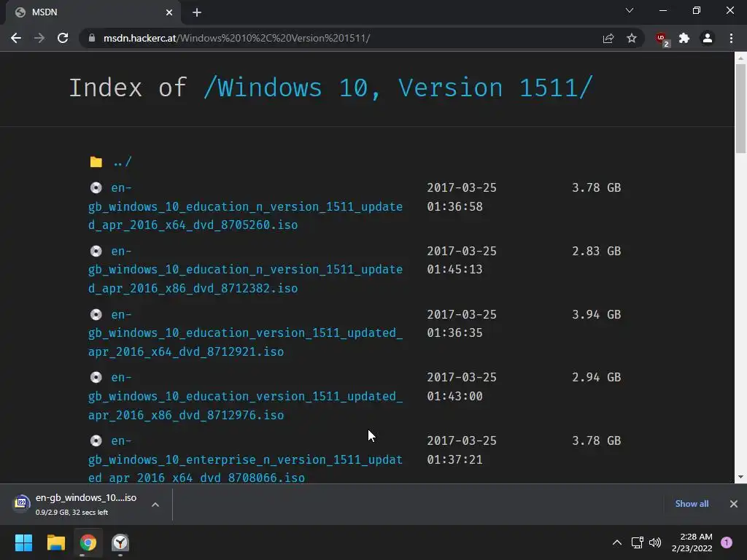Click the 3.94 GB size text
Image resolution: width=747 pixels, height=560 pixels.
tap(597, 314)
